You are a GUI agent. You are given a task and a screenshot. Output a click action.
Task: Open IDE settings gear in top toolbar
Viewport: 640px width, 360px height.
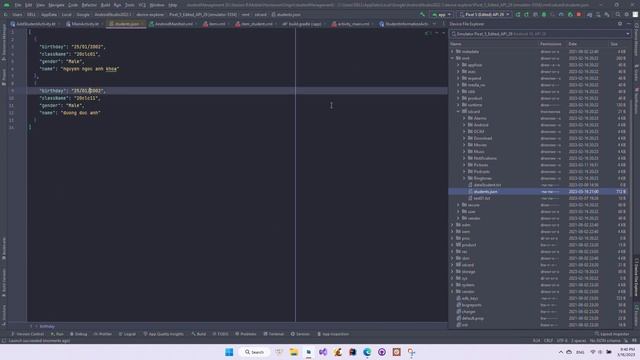[x=627, y=15]
